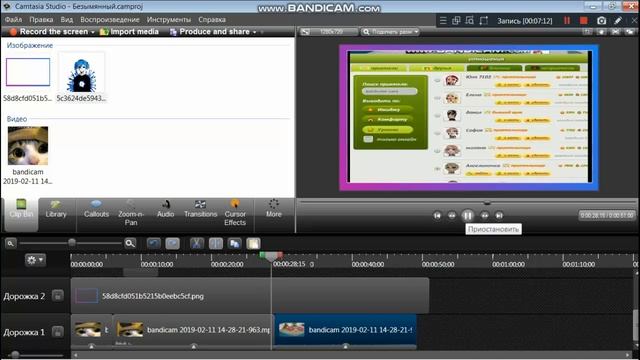
Task: Cut selection with scissors icon
Action: click(197, 244)
